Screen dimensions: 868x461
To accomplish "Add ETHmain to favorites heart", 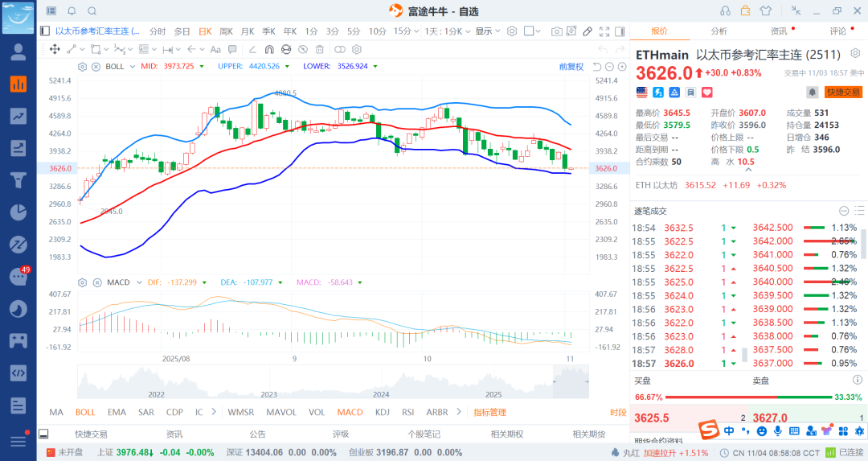I will pyautogui.click(x=685, y=93).
